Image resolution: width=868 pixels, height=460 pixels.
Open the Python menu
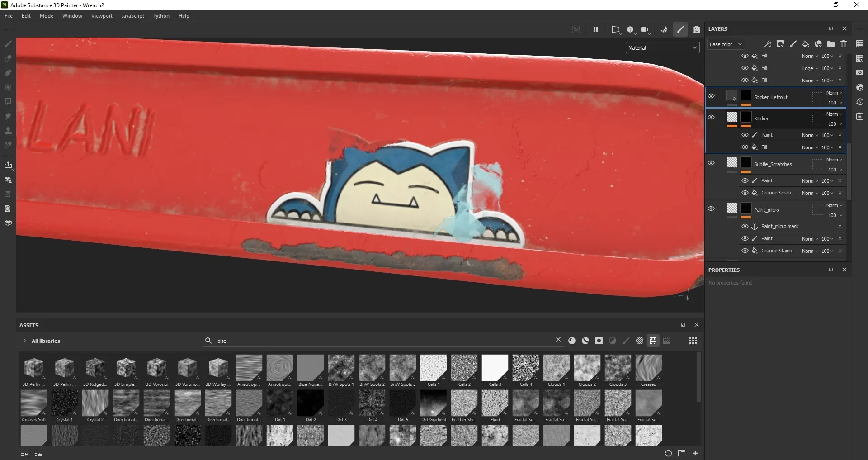click(x=161, y=16)
